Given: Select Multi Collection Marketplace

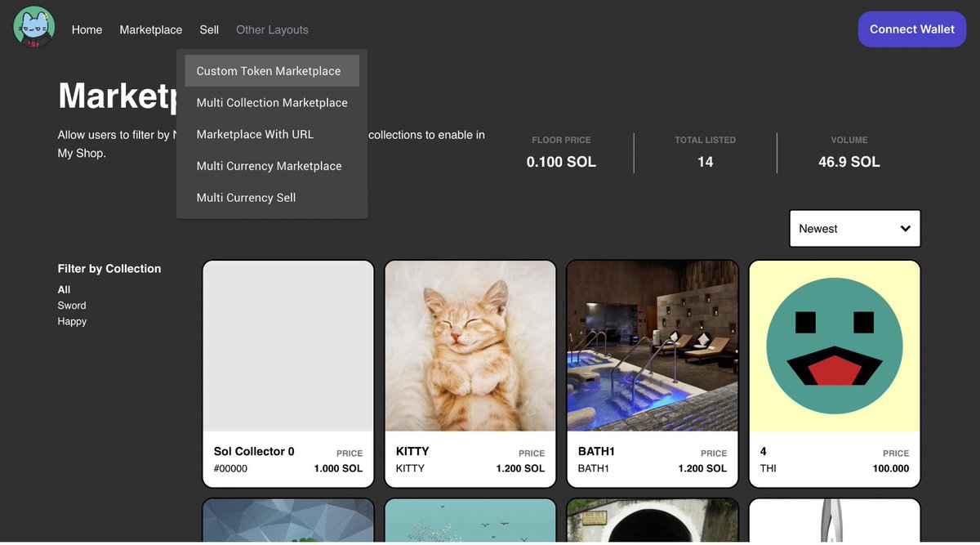Looking at the screenshot, I should click(x=272, y=102).
